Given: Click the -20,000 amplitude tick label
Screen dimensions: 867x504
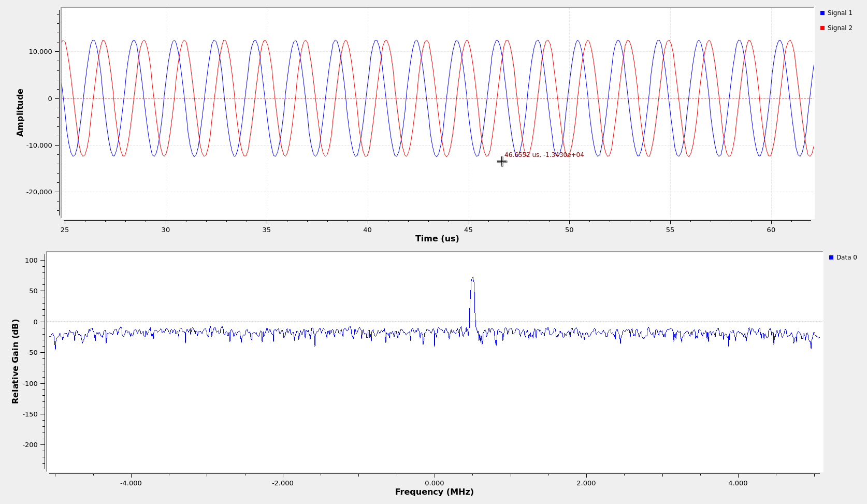Looking at the screenshot, I should coord(39,192).
